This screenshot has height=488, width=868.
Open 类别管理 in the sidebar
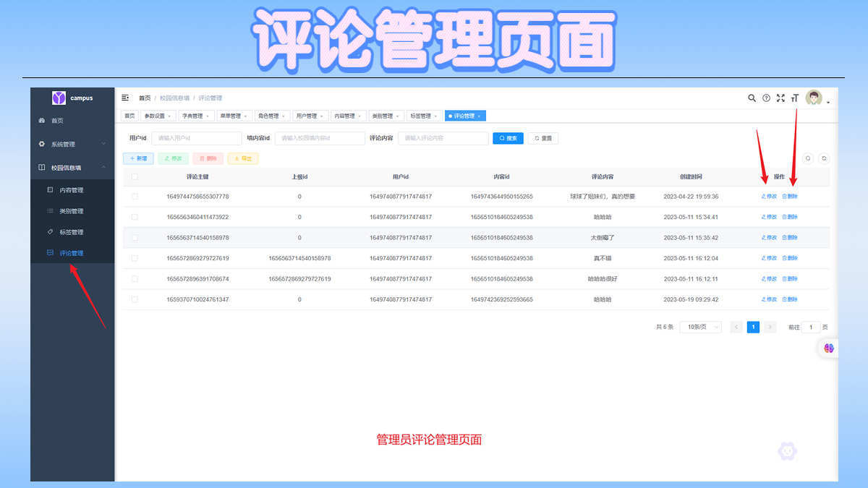point(72,211)
